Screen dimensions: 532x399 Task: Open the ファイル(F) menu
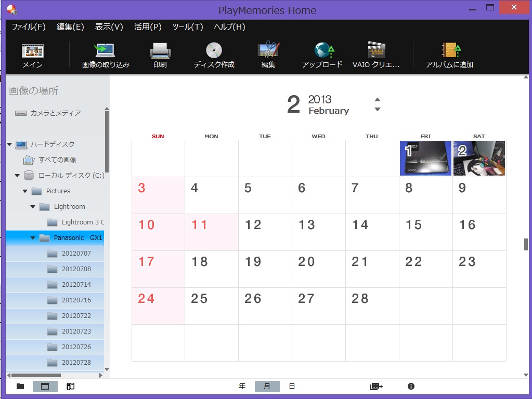point(29,27)
